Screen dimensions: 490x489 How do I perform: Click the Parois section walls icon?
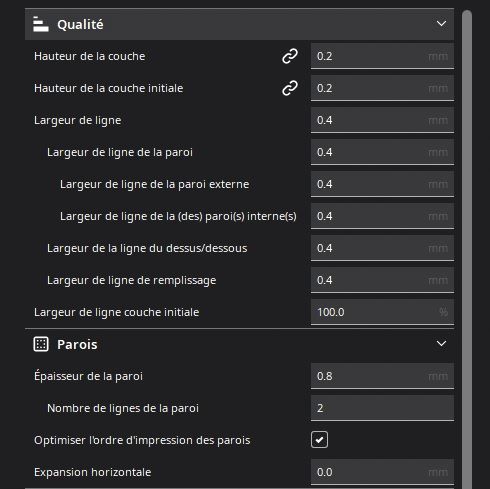click(x=41, y=344)
